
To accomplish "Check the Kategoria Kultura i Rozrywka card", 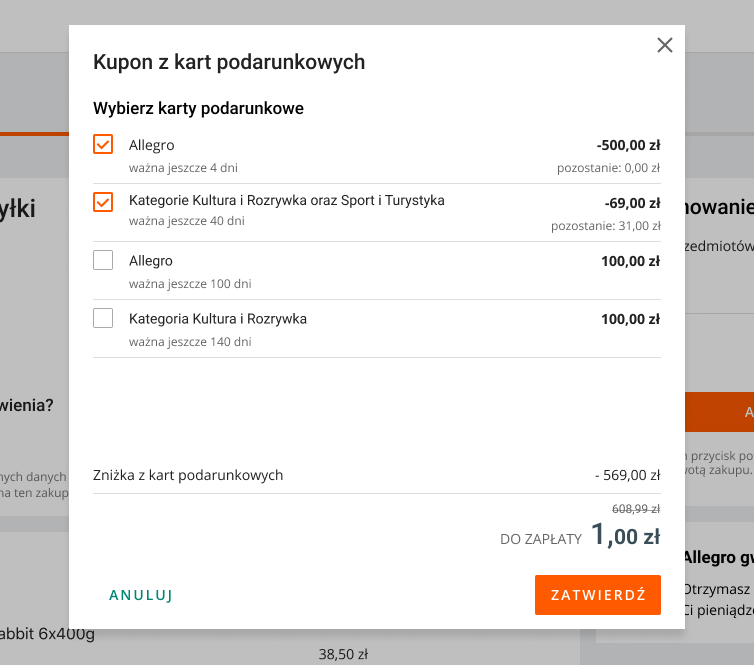I will pyautogui.click(x=103, y=318).
